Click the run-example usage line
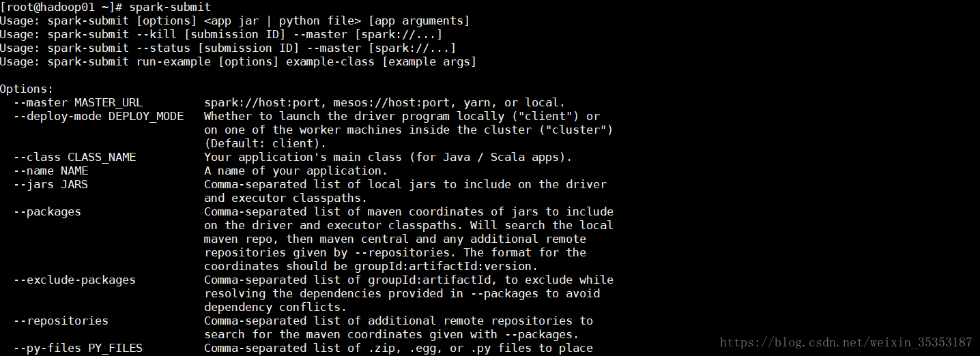 (x=238, y=61)
